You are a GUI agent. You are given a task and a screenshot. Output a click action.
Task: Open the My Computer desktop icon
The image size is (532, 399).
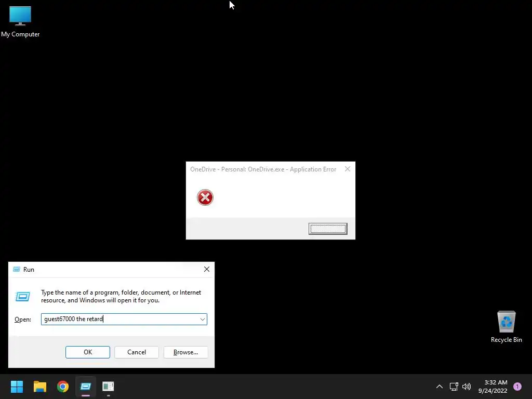[20, 21]
